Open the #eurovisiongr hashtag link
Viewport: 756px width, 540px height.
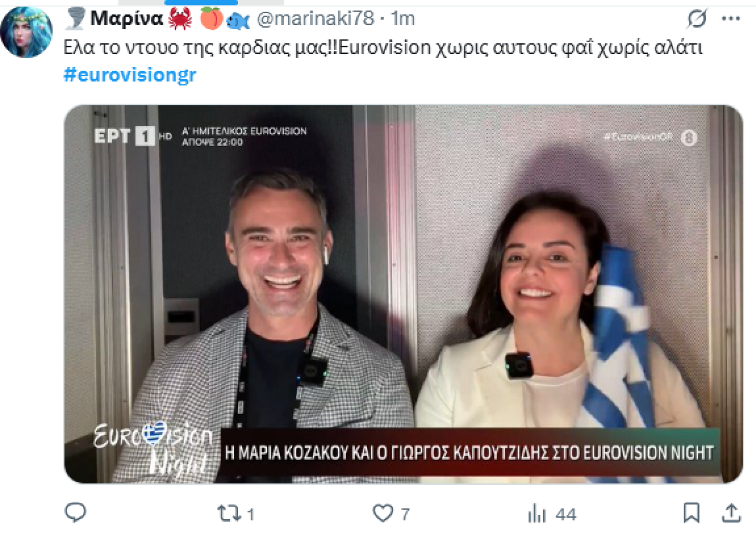pyautogui.click(x=130, y=74)
